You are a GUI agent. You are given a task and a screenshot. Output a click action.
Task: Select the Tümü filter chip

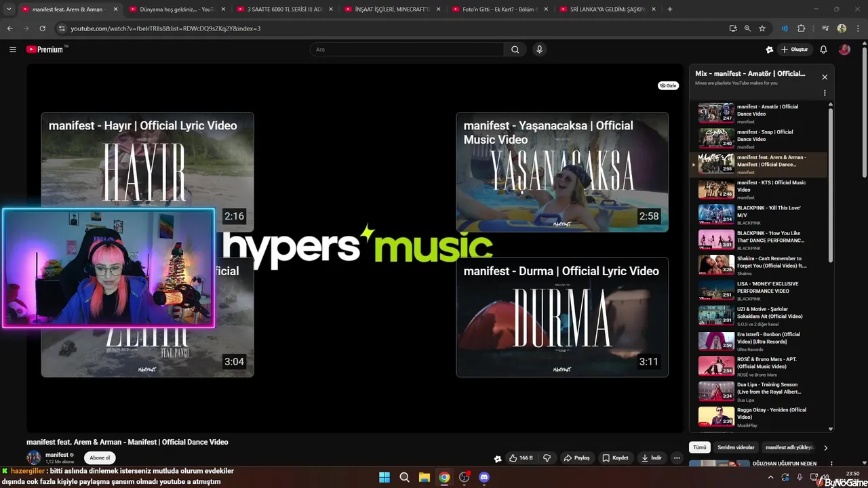700,447
